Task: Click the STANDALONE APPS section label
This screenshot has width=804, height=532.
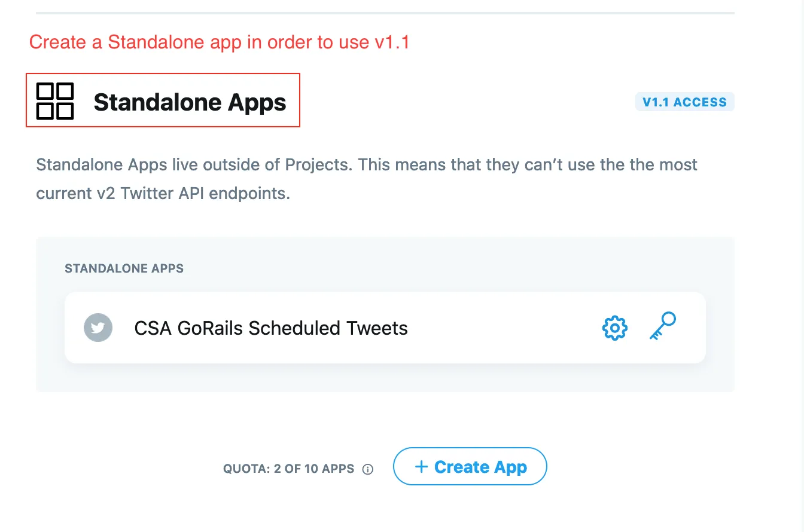Action: click(124, 268)
